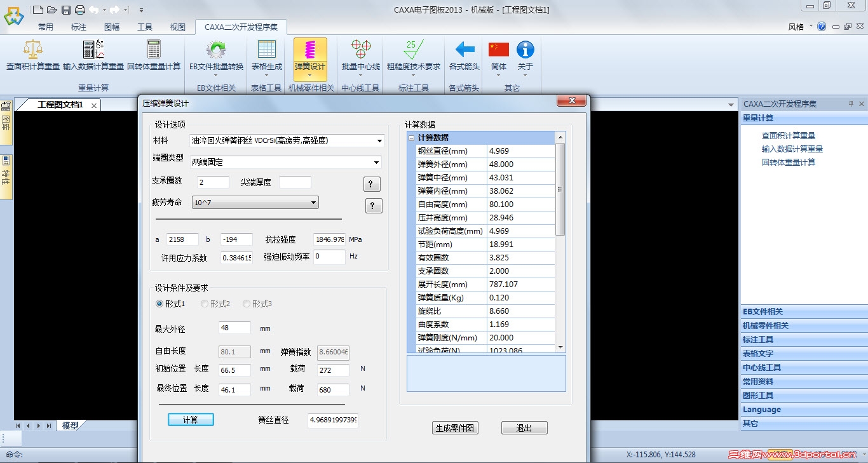Click the 粗糙度技术要求 roughness icon
This screenshot has width=868, height=463.
(414, 50)
